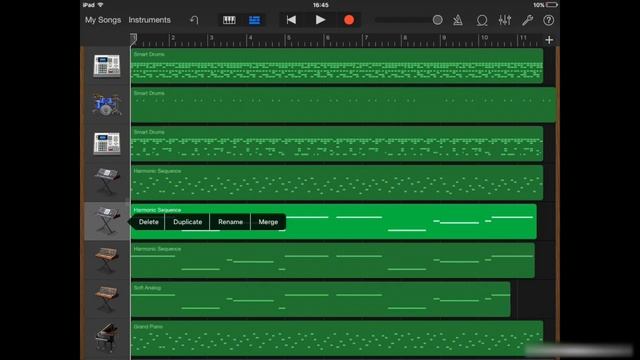Rename the selected track

point(230,222)
